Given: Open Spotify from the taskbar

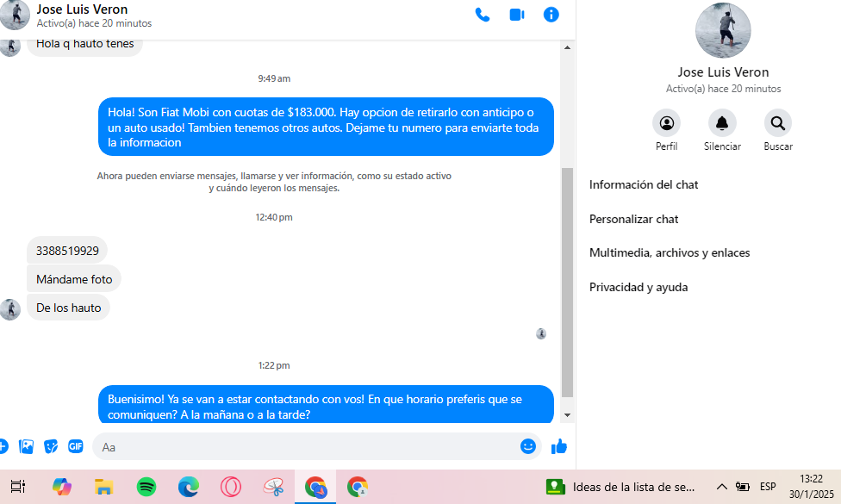Looking at the screenshot, I should [146, 487].
